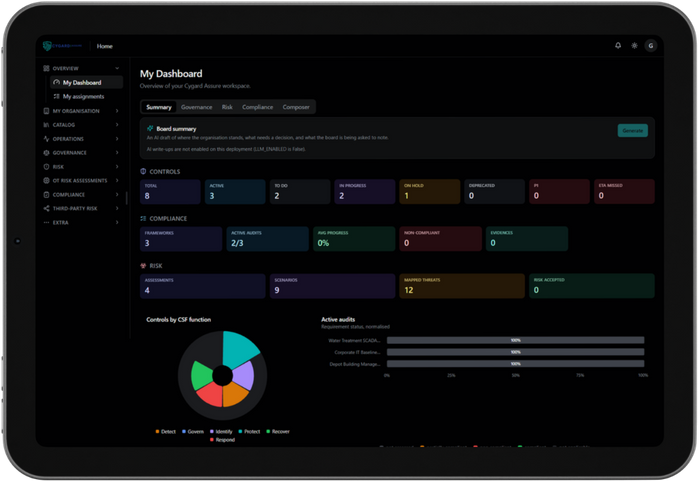Open the Mapped Threats card
700x481 pixels.
click(x=462, y=286)
